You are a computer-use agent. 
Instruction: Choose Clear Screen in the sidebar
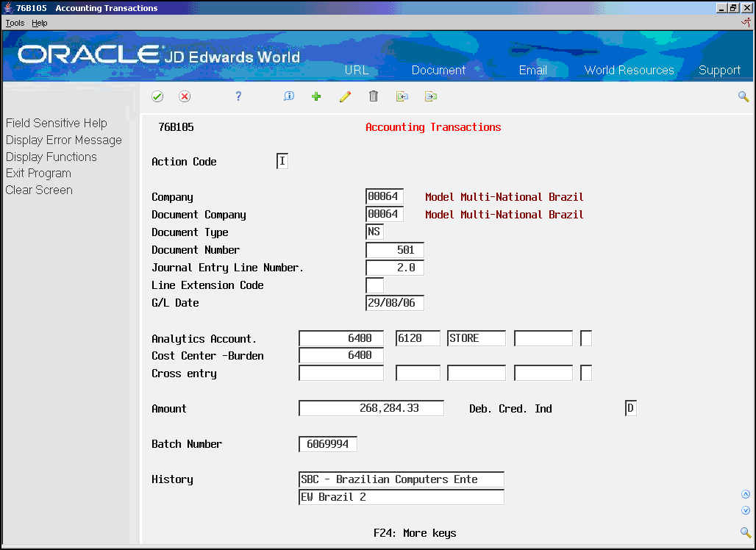click(x=39, y=190)
